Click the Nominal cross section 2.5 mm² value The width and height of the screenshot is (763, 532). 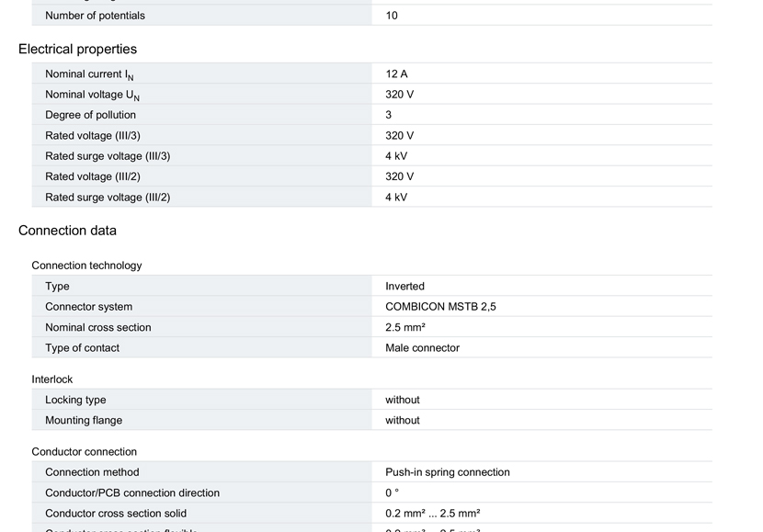click(x=405, y=327)
